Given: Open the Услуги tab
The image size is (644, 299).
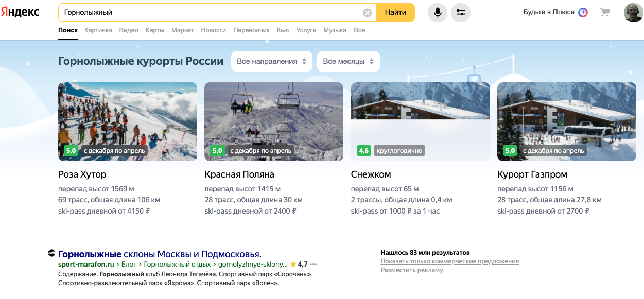Looking at the screenshot, I should pos(306,30).
